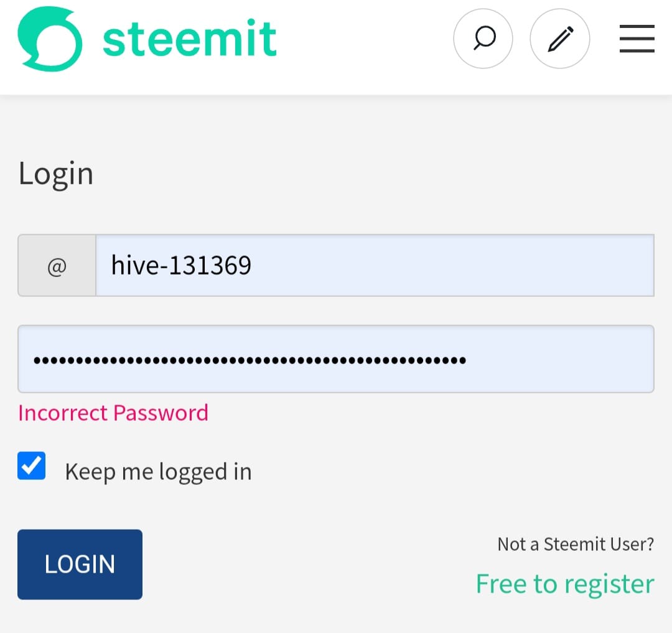Open the hamburger menu

pos(637,39)
